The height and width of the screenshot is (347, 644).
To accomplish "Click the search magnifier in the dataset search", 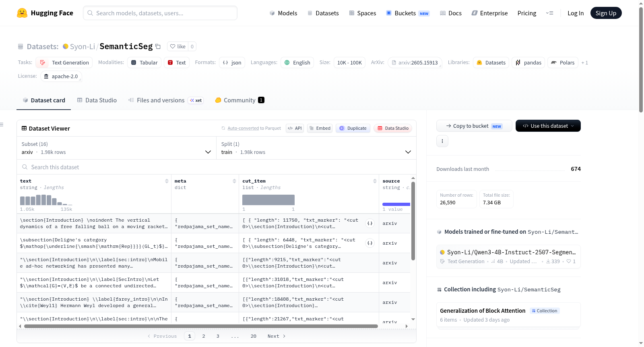I will tap(25, 167).
